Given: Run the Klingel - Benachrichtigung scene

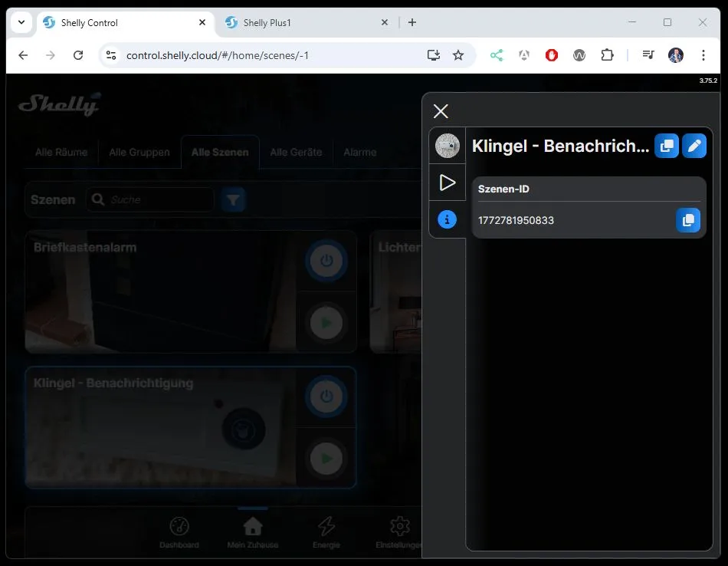Looking at the screenshot, I should (x=326, y=459).
